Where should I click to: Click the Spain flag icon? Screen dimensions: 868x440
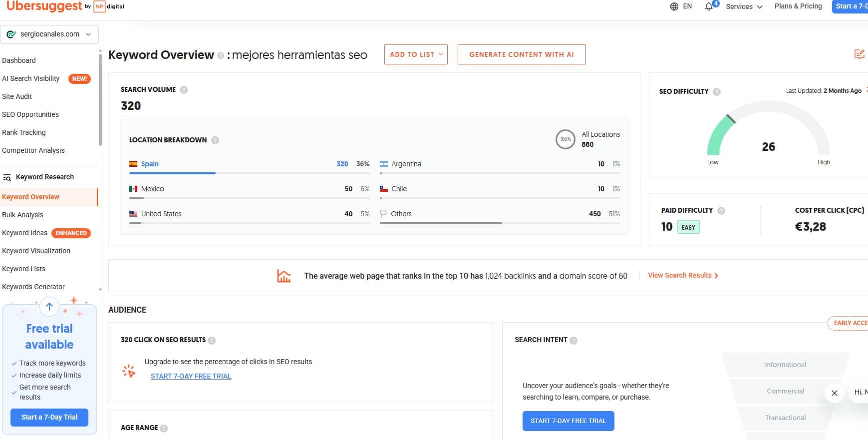(133, 164)
